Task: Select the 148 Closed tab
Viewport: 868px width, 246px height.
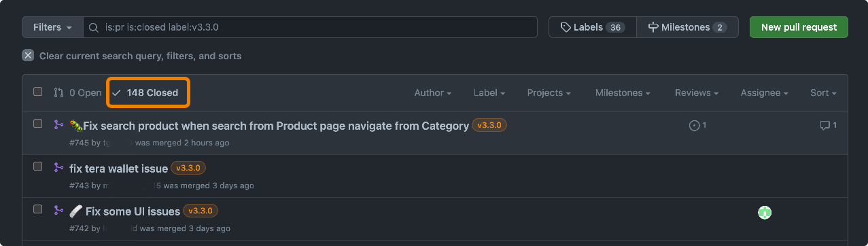Action: pyautogui.click(x=147, y=92)
